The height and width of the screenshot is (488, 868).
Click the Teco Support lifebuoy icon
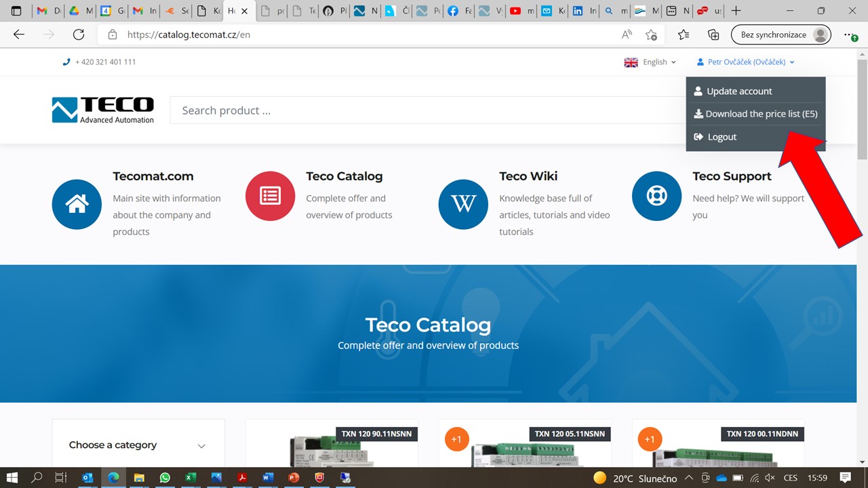click(x=656, y=196)
